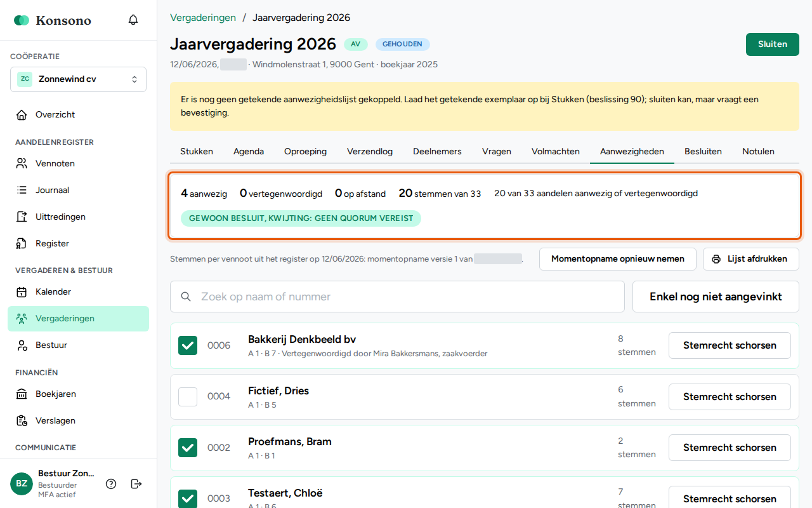Switch to the Stukken tab
The height and width of the screenshot is (508, 812).
click(197, 152)
